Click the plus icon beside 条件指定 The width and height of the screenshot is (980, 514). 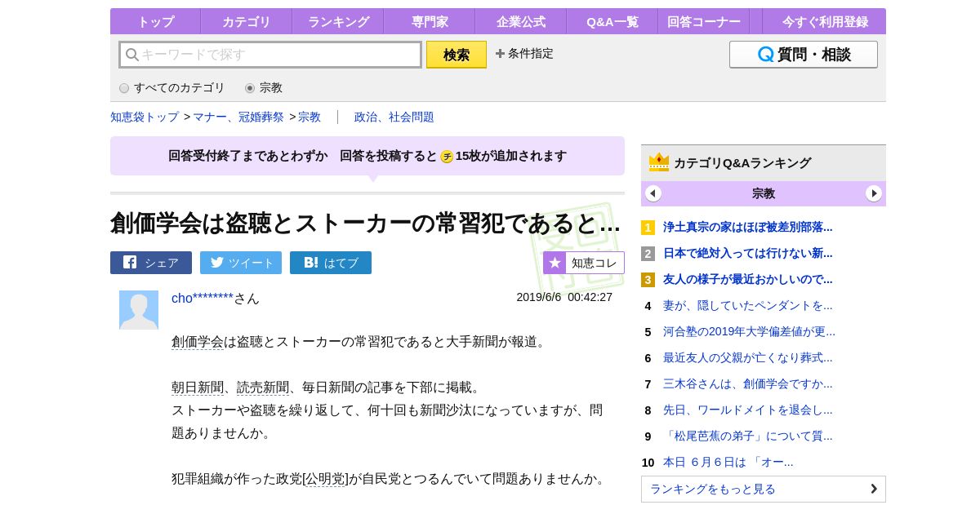500,54
